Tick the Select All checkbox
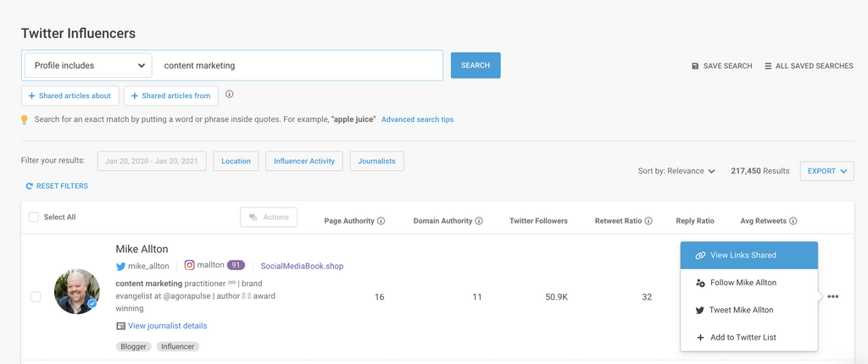Screen dimensions: 868x364 (34, 218)
